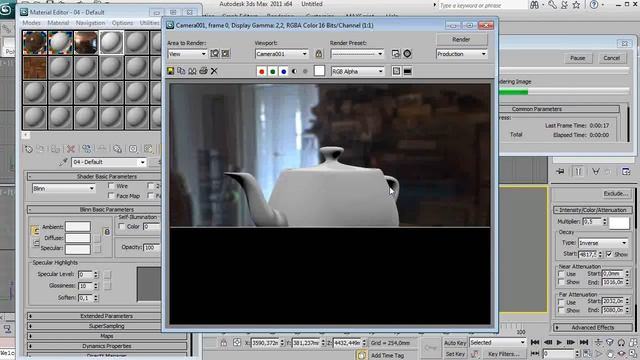Click Lock to Viewport padlock icon
The width and height of the screenshot is (640, 360).
pyautogui.click(x=319, y=53)
